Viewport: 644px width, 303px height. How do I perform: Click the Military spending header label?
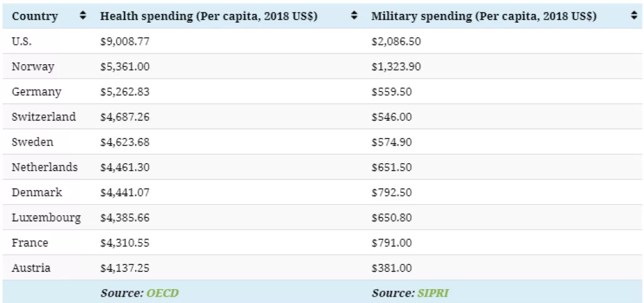tap(484, 16)
